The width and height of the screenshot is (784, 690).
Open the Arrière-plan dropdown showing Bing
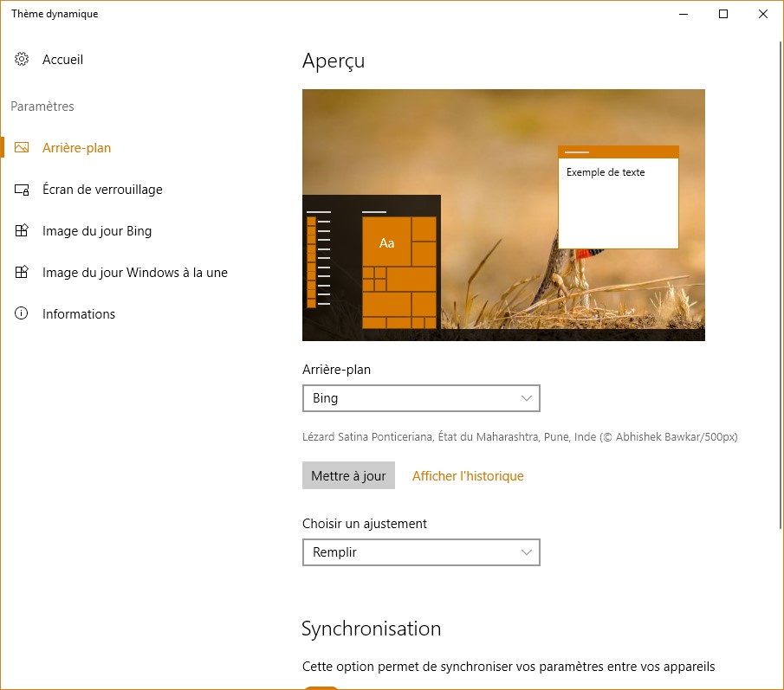(420, 398)
